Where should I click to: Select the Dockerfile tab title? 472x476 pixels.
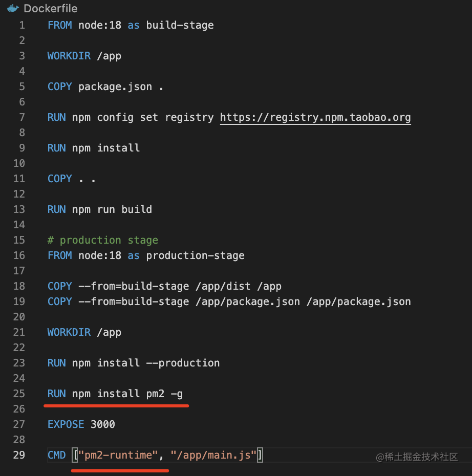pos(51,9)
